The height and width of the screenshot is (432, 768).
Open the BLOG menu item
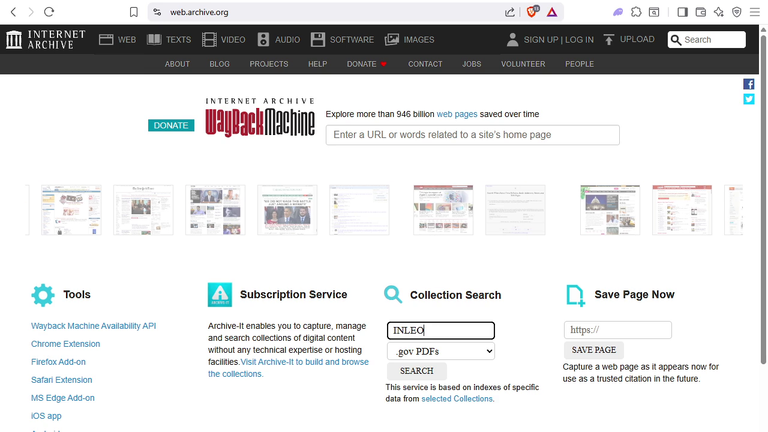click(x=219, y=64)
